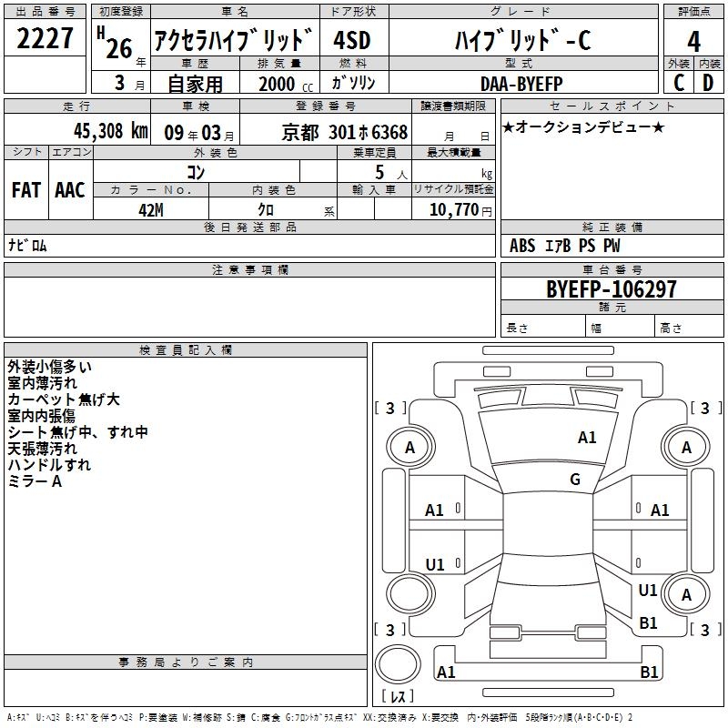Click inspector note ハンドルすれ
The image size is (728, 728).
[x=49, y=465]
